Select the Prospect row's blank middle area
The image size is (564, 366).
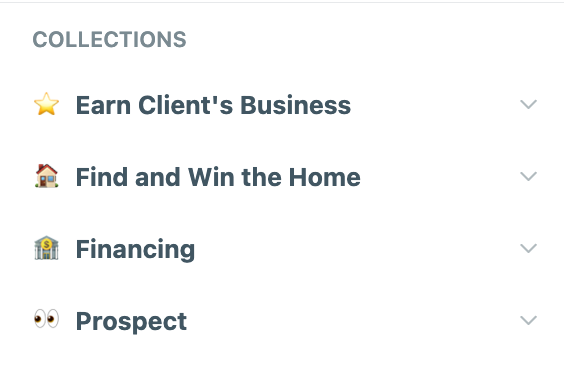coord(352,320)
